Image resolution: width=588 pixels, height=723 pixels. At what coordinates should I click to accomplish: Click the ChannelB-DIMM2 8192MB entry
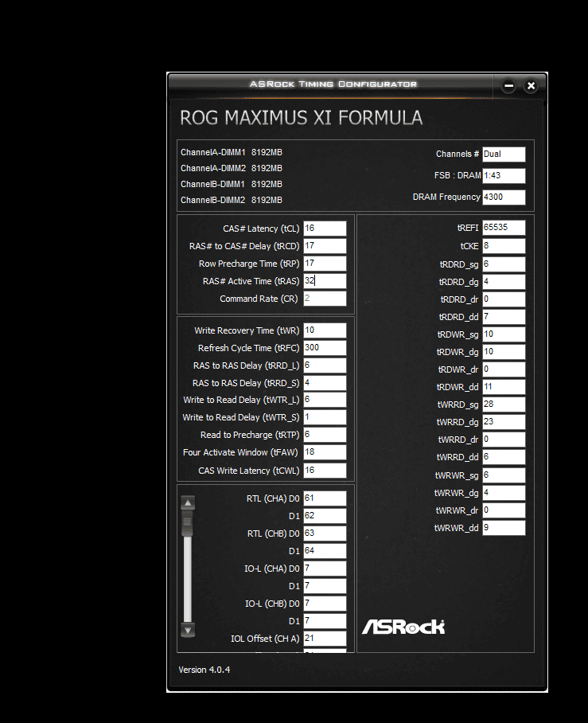tap(232, 200)
